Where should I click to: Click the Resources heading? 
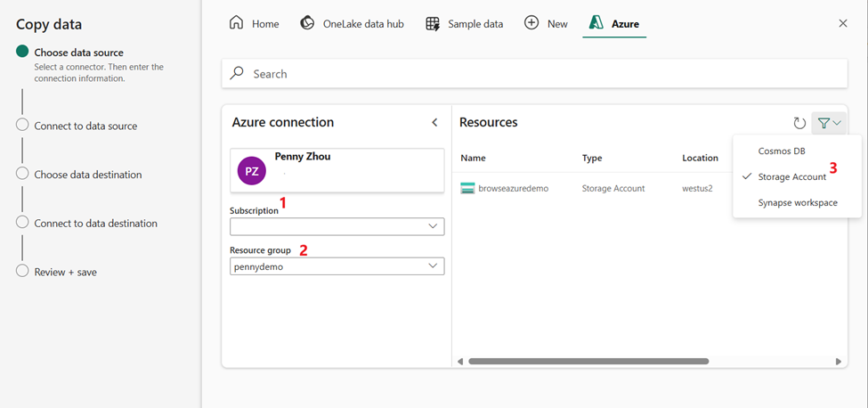point(488,122)
